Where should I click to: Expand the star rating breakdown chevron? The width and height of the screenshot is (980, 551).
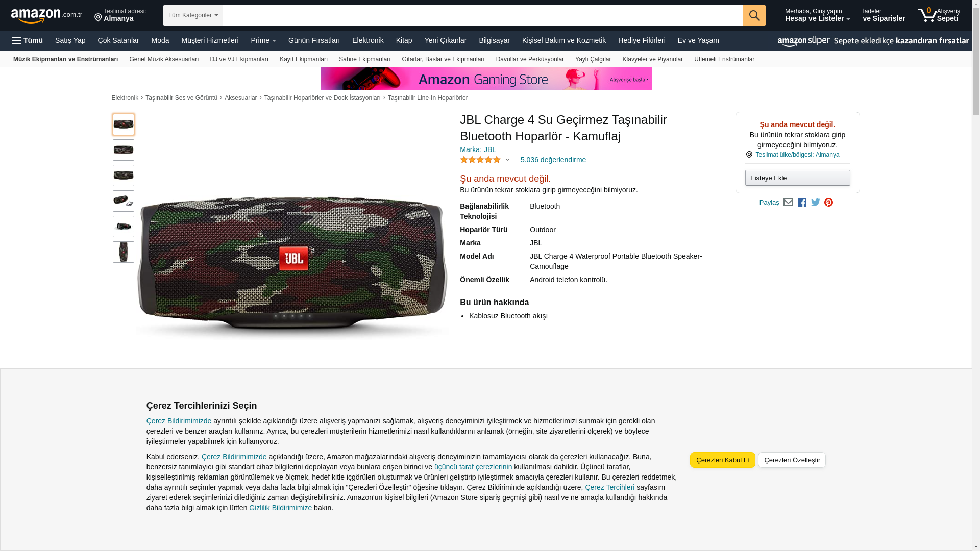coord(507,160)
